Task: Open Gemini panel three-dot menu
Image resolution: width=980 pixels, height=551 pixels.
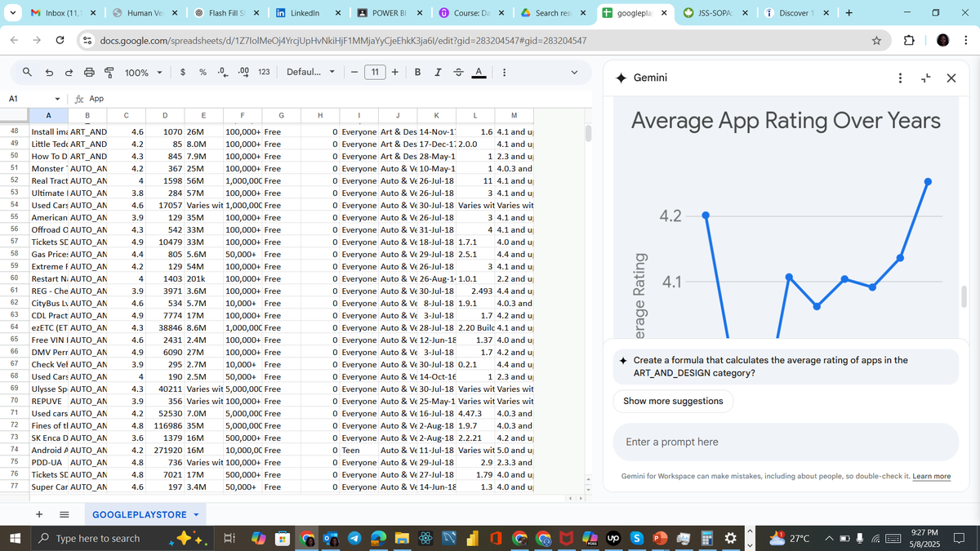Action: pyautogui.click(x=900, y=78)
